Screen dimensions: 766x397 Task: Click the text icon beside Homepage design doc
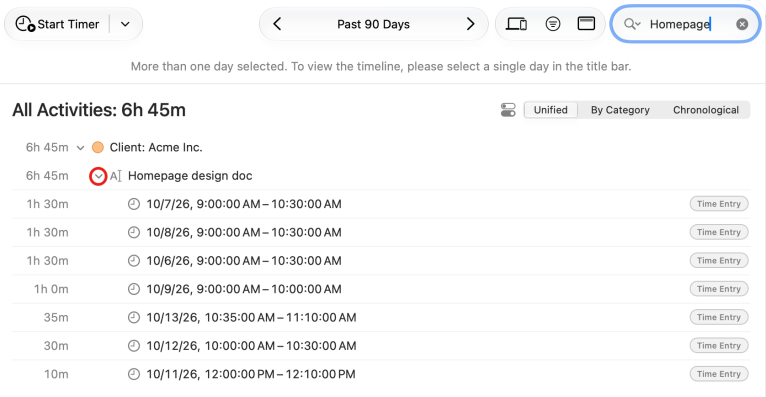pyautogui.click(x=116, y=176)
